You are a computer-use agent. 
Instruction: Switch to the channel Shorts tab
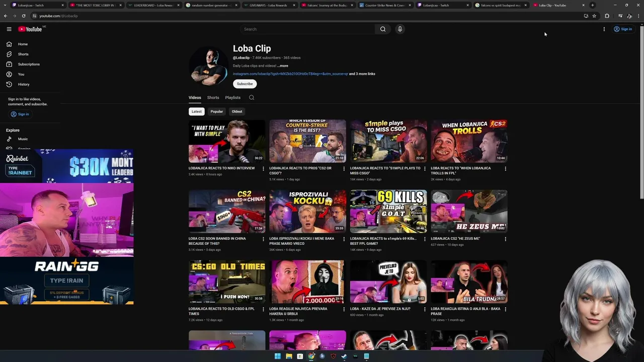[x=213, y=98]
